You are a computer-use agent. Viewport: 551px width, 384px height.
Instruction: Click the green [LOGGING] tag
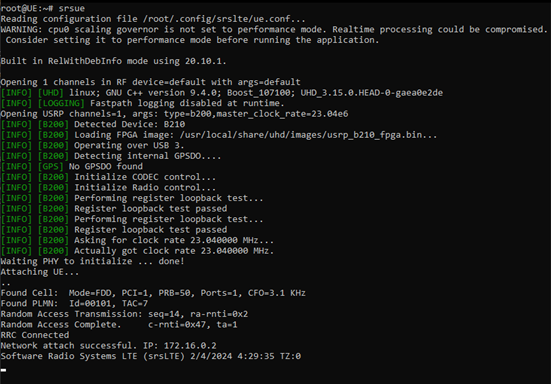pos(61,103)
